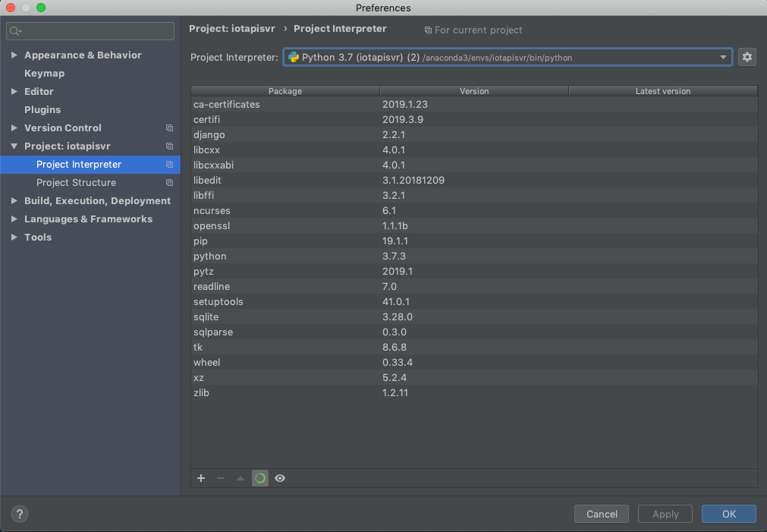
Task: Select the django package row
Action: 474,134
